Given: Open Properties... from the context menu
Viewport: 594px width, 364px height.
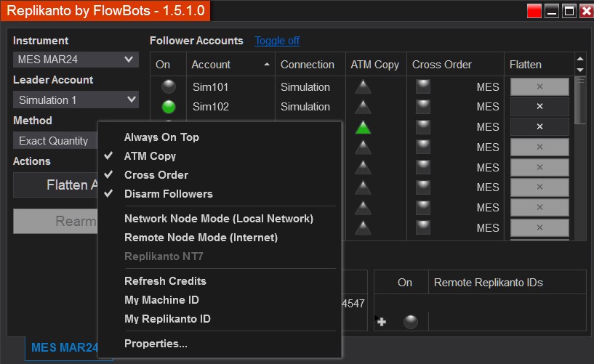Looking at the screenshot, I should pyautogui.click(x=156, y=344).
